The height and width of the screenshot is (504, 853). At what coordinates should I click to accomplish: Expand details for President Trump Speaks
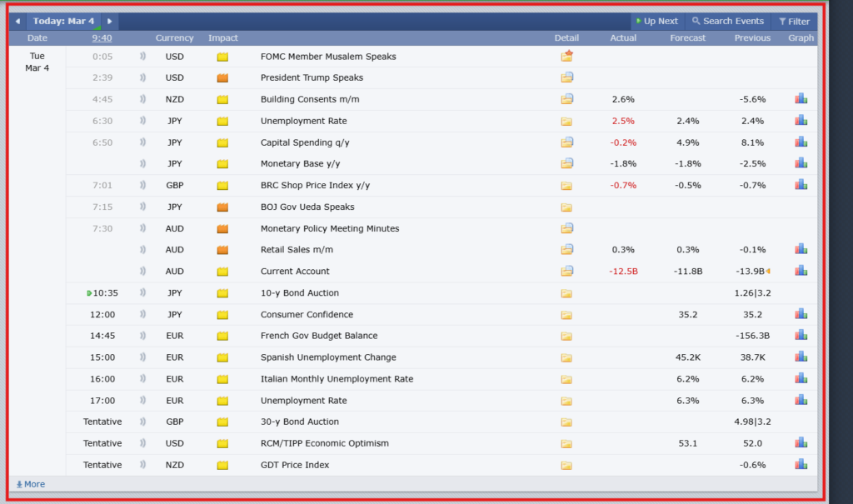click(x=566, y=77)
